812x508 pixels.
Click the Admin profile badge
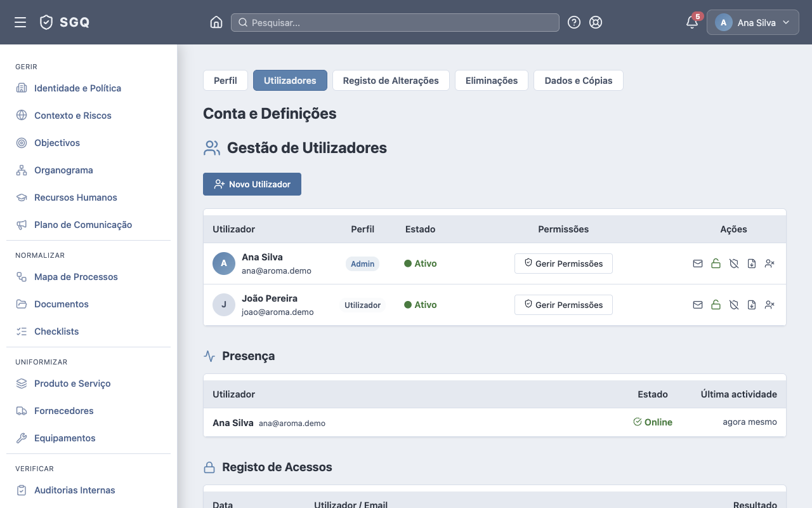(x=363, y=264)
